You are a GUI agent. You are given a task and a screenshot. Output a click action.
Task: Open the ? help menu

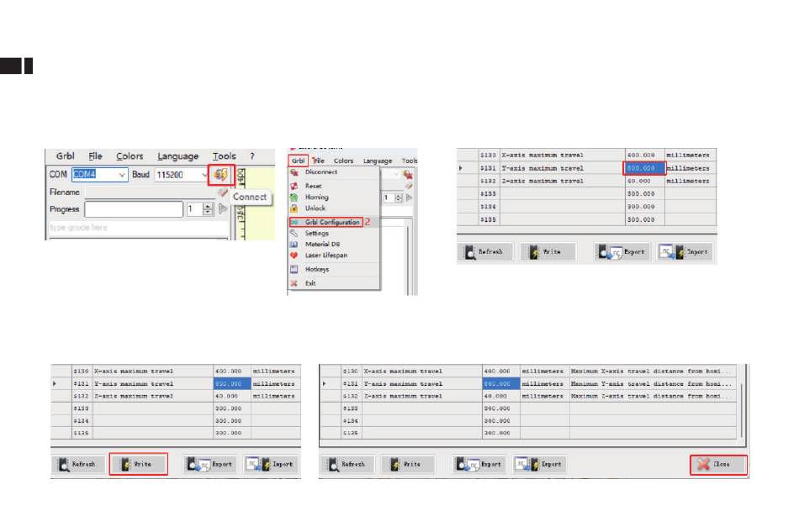tap(251, 155)
